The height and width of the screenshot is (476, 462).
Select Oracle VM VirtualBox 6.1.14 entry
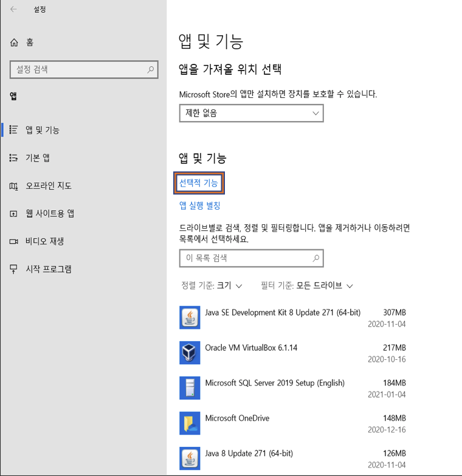point(292,353)
